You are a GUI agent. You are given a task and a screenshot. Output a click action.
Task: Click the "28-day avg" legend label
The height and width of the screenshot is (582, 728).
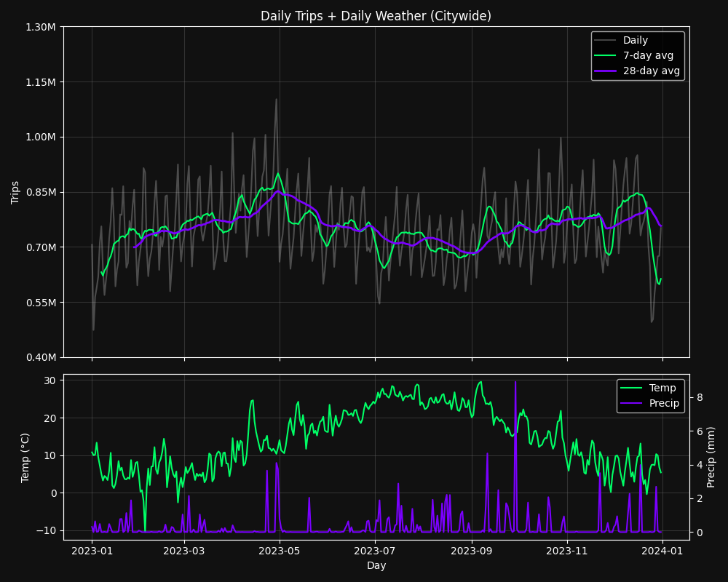[651, 71]
